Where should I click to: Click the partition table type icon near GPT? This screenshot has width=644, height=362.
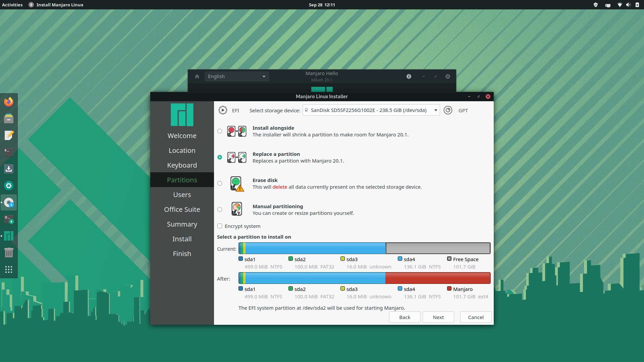click(x=448, y=110)
